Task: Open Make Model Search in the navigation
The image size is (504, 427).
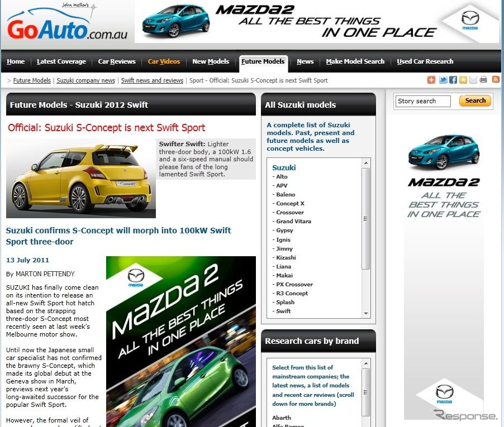Action: (x=355, y=61)
